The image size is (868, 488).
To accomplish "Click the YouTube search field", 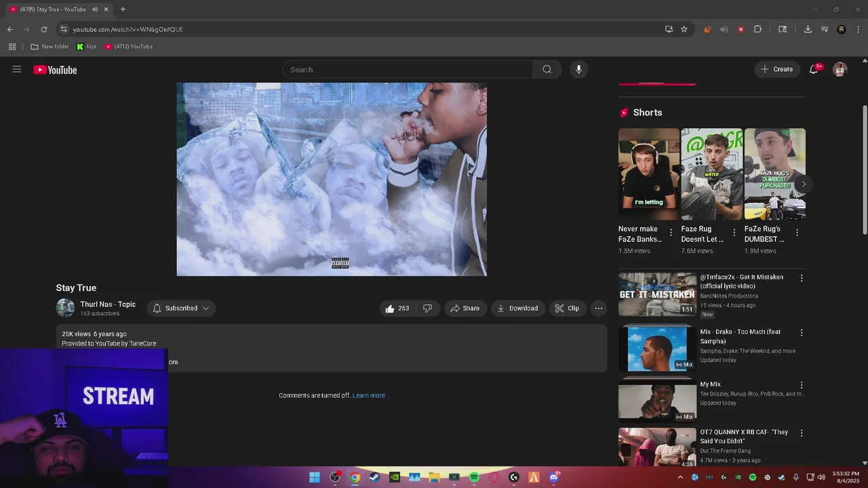I will (x=408, y=69).
